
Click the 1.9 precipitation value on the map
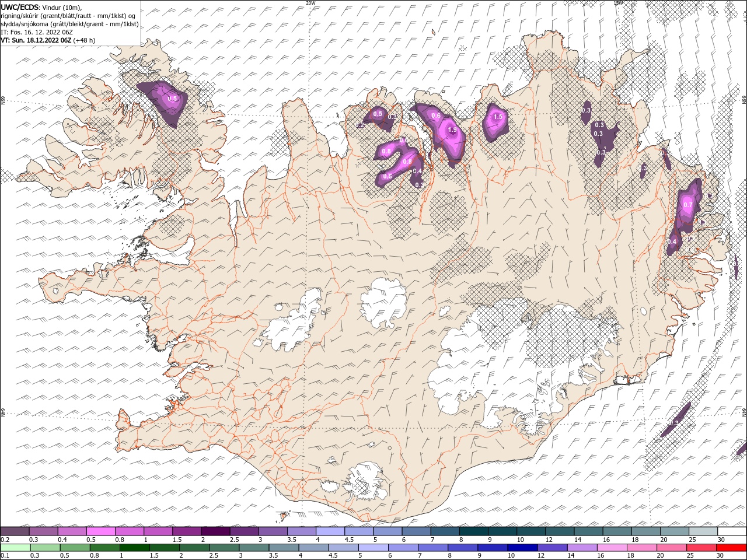click(x=452, y=130)
